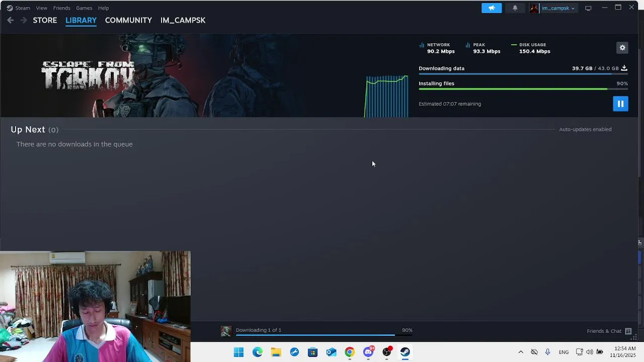This screenshot has height=362, width=644.
Task: Expand the im_campsk account dropdown
Action: point(557,8)
